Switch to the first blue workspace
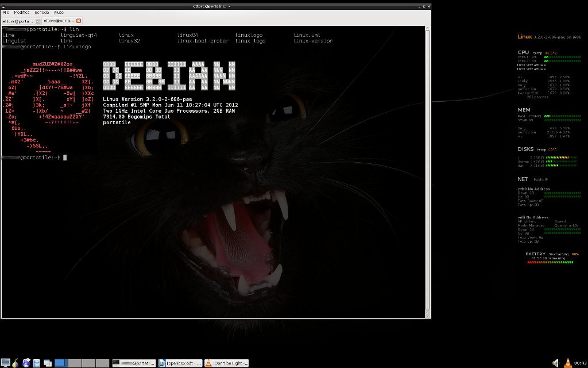Image resolution: width=588 pixels, height=368 pixels. 61,363
